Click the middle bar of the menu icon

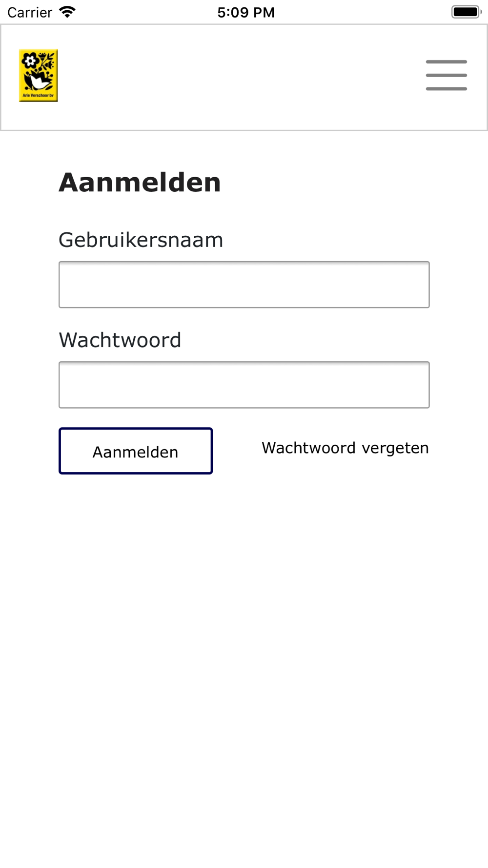coord(446,75)
